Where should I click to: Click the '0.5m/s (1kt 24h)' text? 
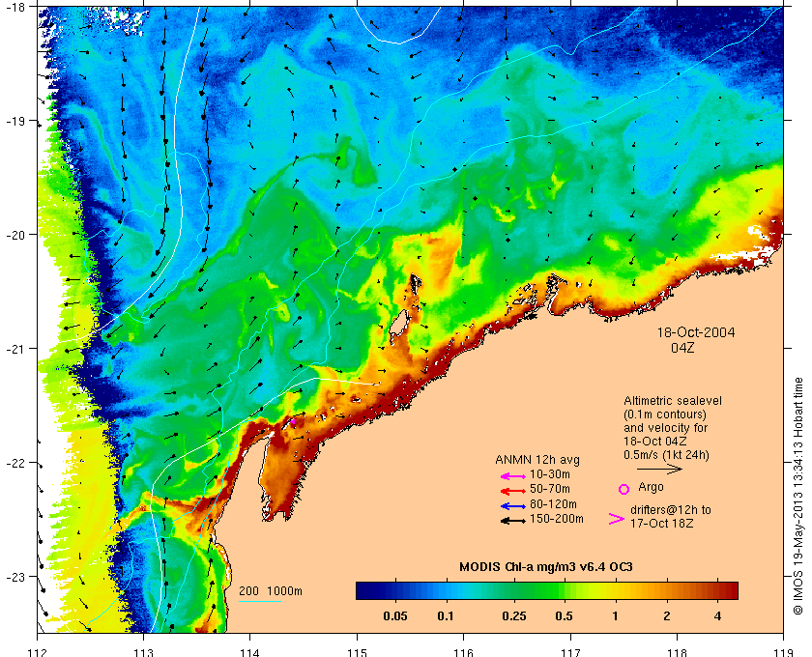click(x=666, y=455)
